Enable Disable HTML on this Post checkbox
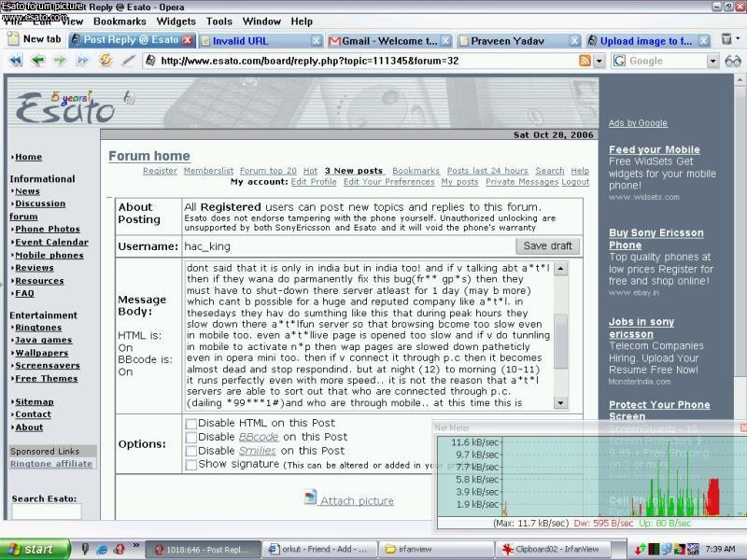Image resolution: width=747 pixels, height=560 pixels. [191, 424]
